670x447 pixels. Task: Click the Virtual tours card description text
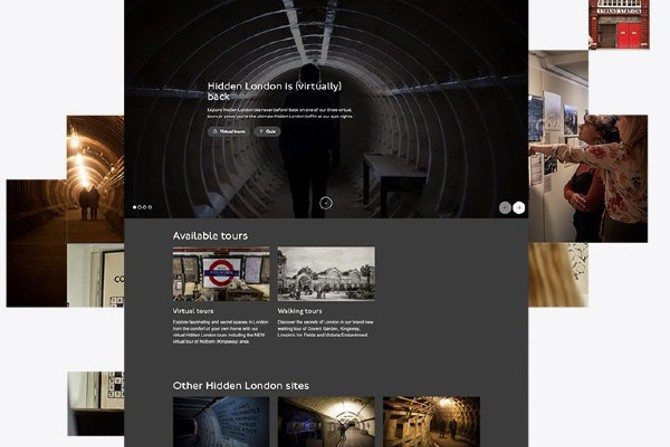pos(220,332)
